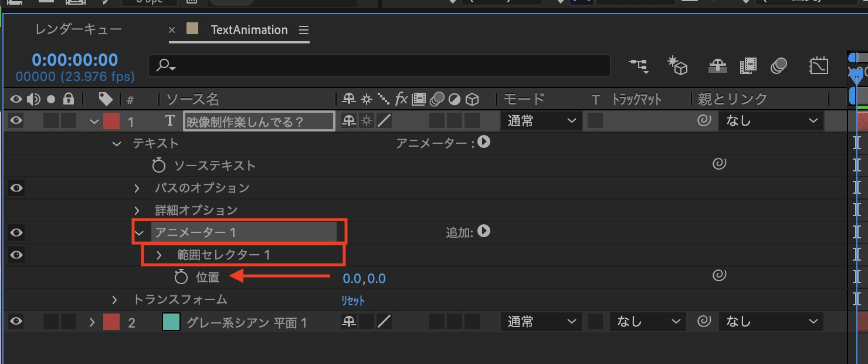Screen dimensions: 868x364
Task: Click the 3D layer column header cube
Action: (x=472, y=99)
